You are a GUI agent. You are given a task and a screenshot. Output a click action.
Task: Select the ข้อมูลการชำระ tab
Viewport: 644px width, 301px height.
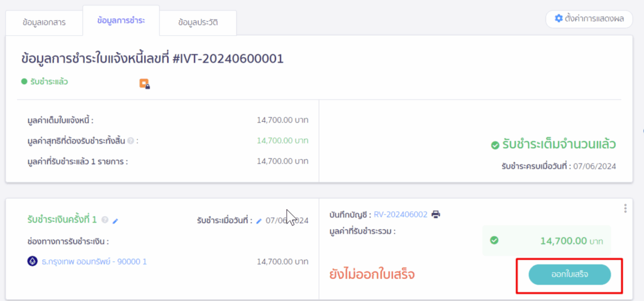[x=121, y=21]
